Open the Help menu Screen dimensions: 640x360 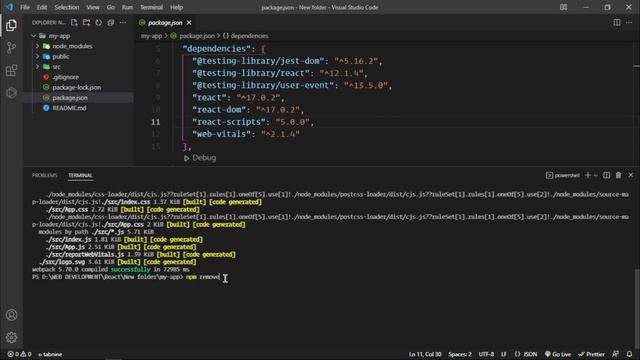click(x=176, y=7)
